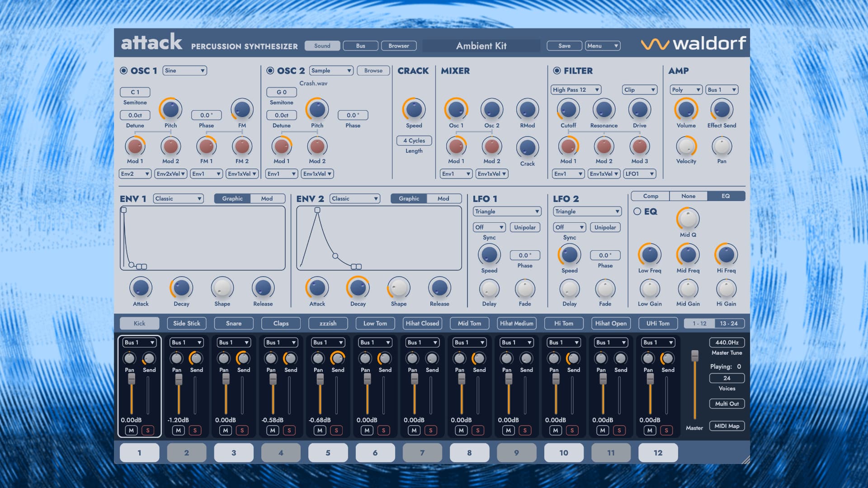Switch to the 13 - 24 pads tab
Image resolution: width=868 pixels, height=488 pixels.
[726, 323]
